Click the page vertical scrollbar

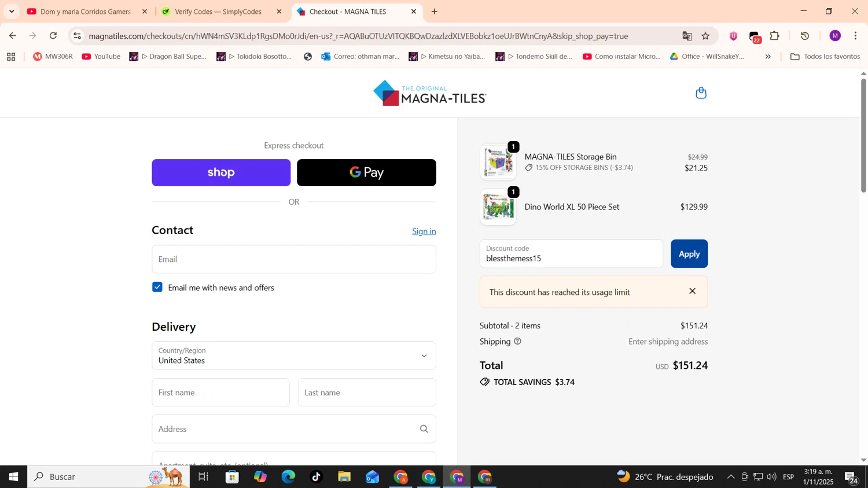coord(863,135)
